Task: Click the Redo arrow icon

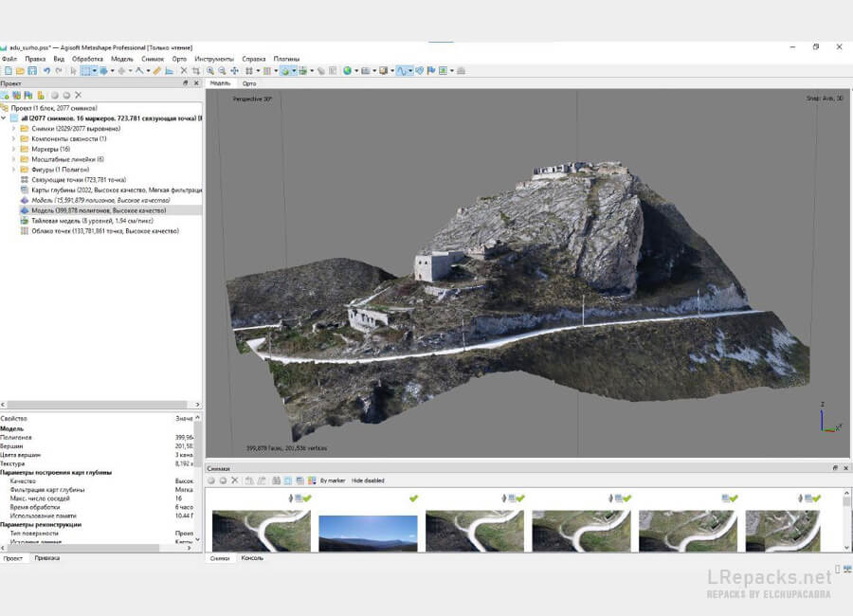Action: click(59, 71)
